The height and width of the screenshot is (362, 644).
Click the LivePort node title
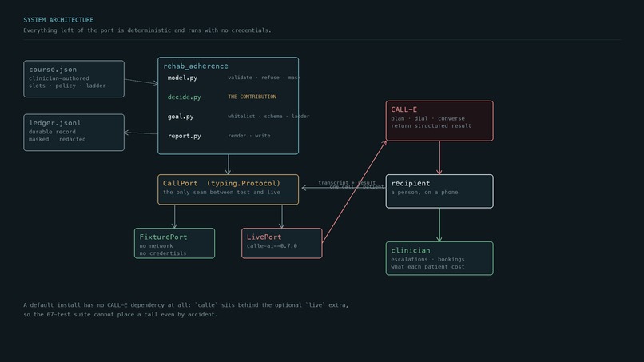point(264,237)
